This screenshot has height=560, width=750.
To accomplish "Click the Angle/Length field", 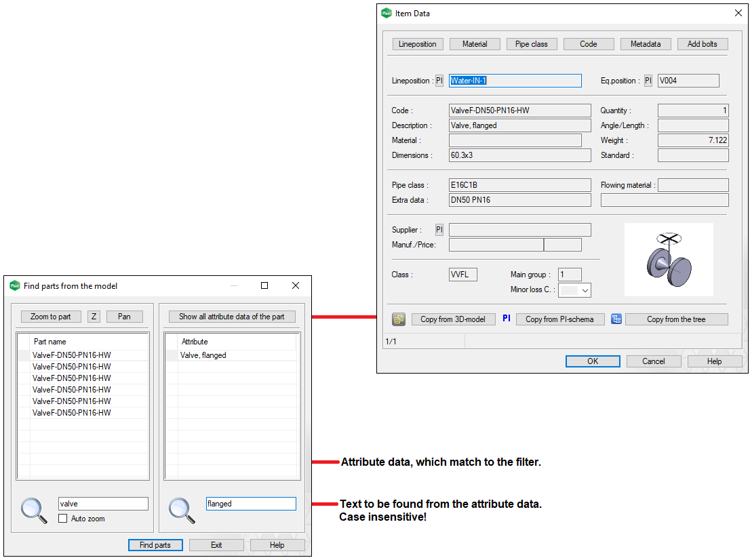I will click(693, 125).
